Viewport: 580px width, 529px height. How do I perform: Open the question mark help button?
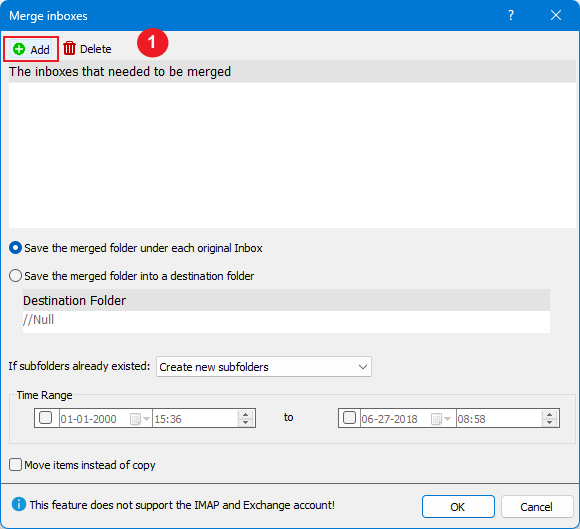tap(511, 15)
